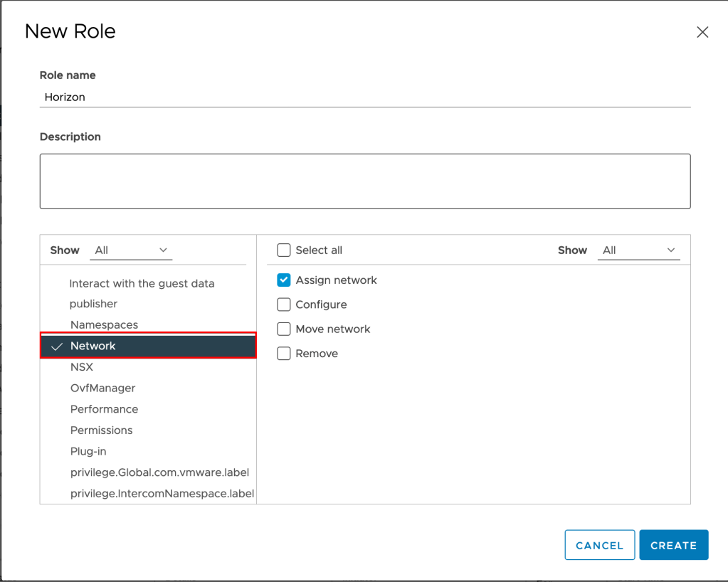Enable the Configure privilege checkbox
This screenshot has width=728, height=582.
[284, 305]
